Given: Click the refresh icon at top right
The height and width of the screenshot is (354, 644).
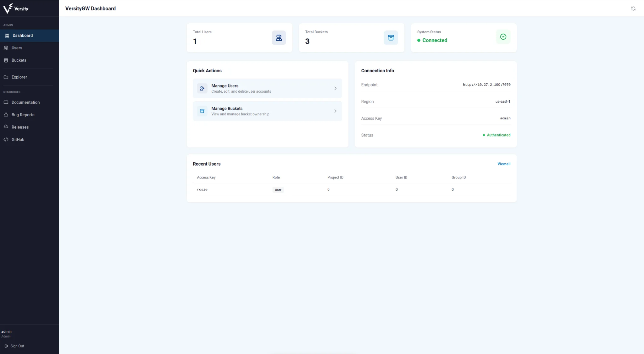Looking at the screenshot, I should click(633, 8).
